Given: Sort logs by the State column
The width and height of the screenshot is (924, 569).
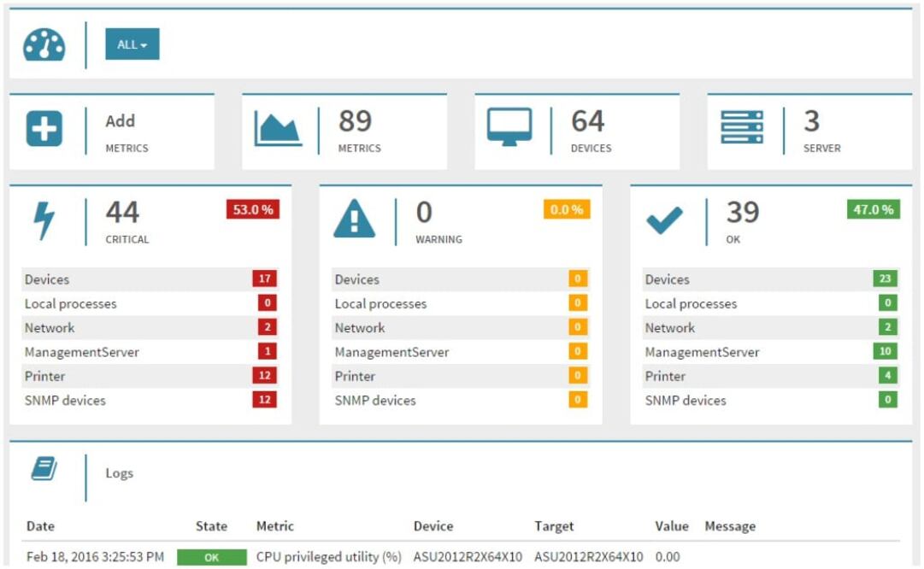Looking at the screenshot, I should pyautogui.click(x=211, y=525).
